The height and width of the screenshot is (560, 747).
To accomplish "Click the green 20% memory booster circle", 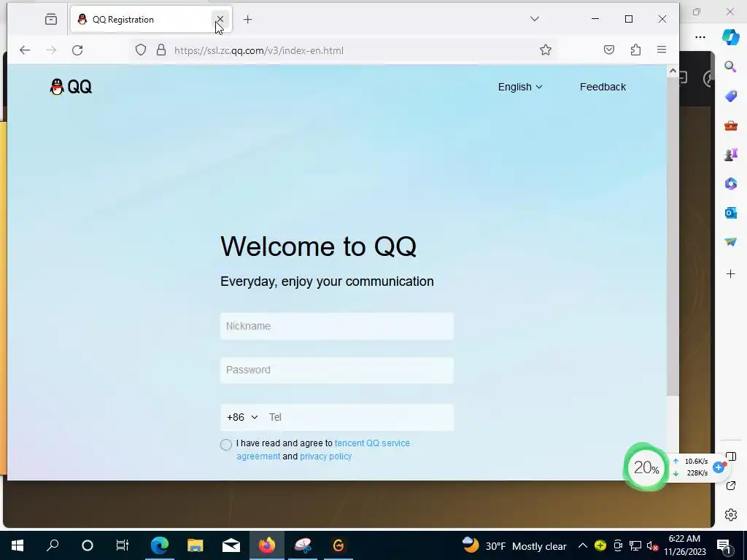I will tap(646, 467).
